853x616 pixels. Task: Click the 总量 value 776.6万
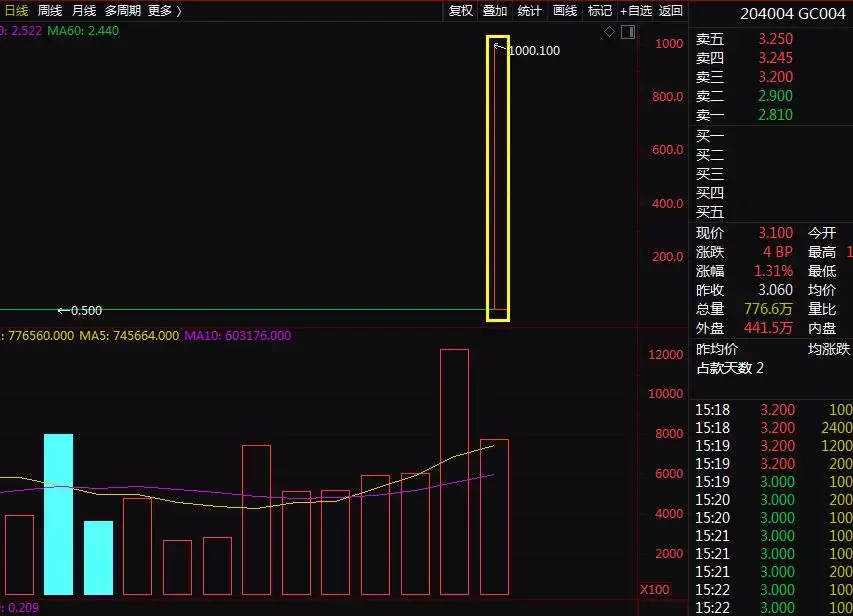768,309
